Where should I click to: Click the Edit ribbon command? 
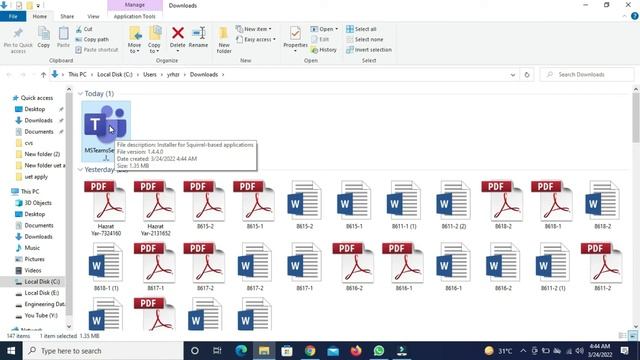pos(320,40)
